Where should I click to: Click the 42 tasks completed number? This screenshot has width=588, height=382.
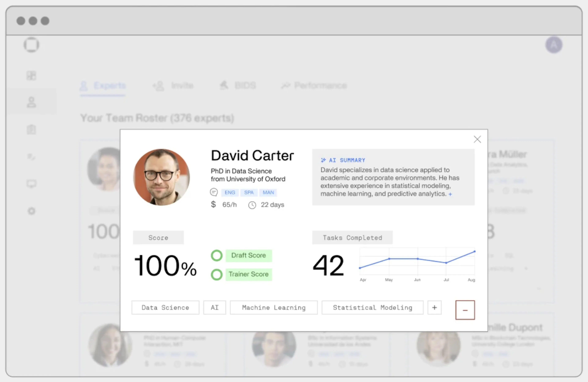point(328,266)
